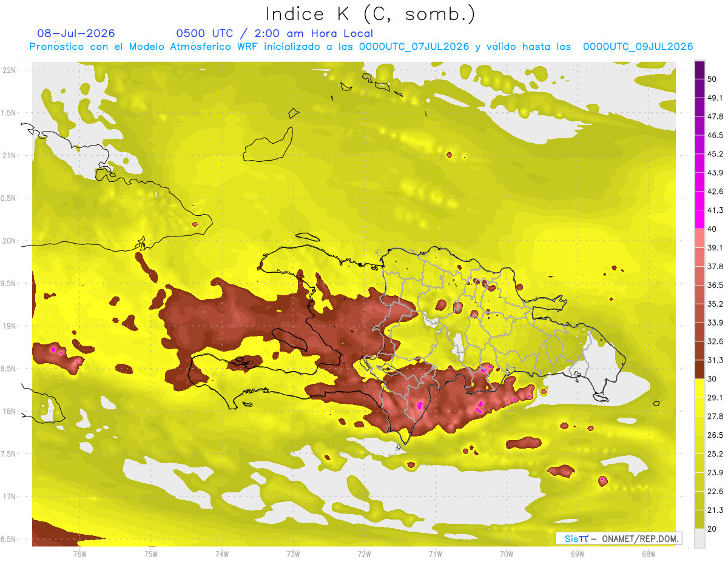Select the colorbar value "41.3"

pos(715,210)
